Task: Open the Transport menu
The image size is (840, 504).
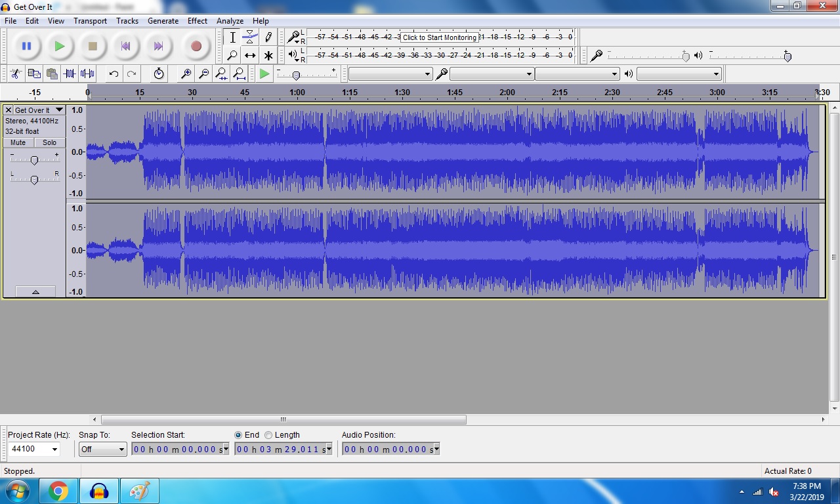Action: coord(90,21)
